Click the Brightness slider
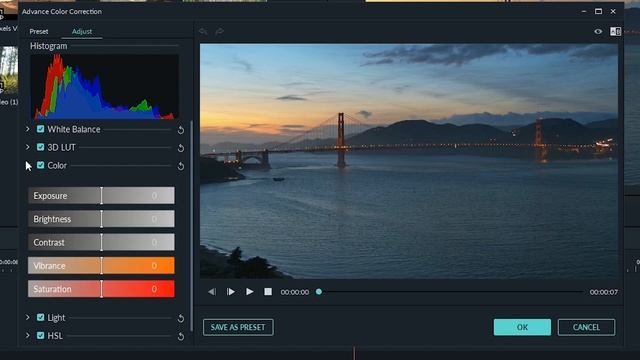This screenshot has width=640, height=360. click(101, 219)
